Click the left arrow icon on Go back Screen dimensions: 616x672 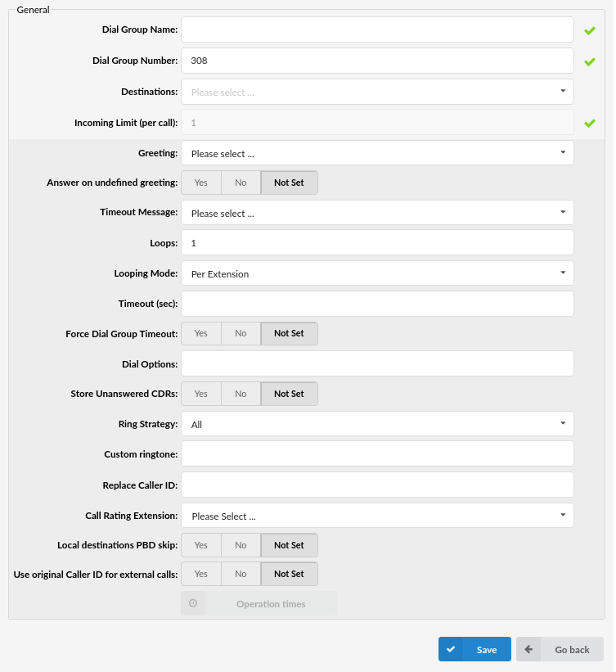[528, 649]
